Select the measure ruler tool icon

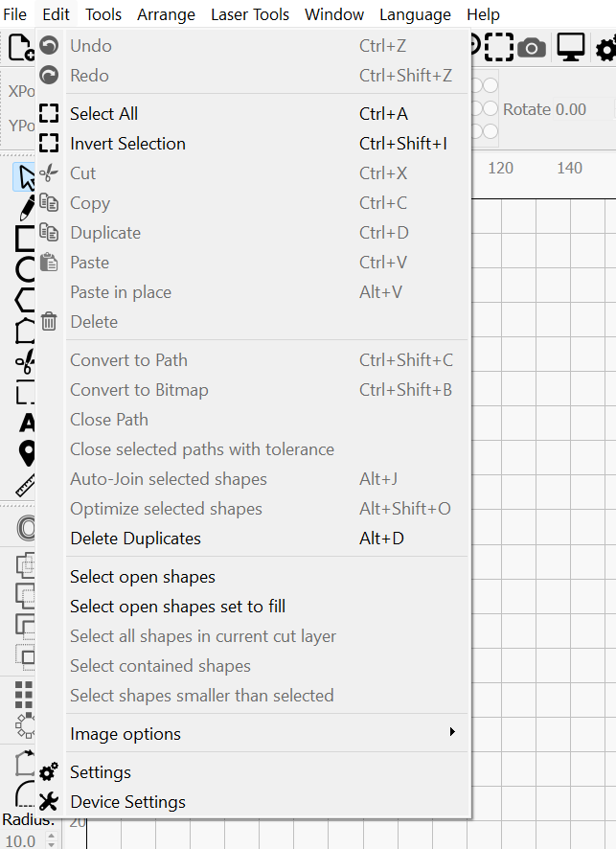[x=26, y=485]
